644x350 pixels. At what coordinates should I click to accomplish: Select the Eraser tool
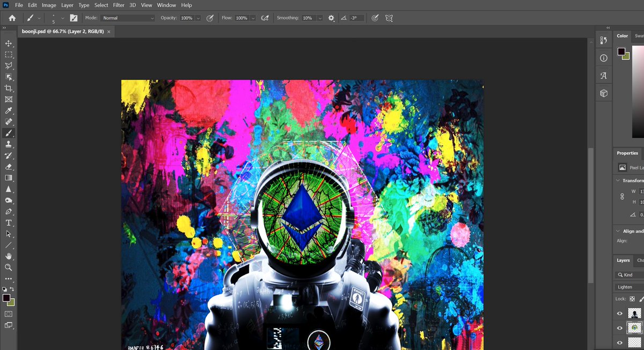click(9, 167)
